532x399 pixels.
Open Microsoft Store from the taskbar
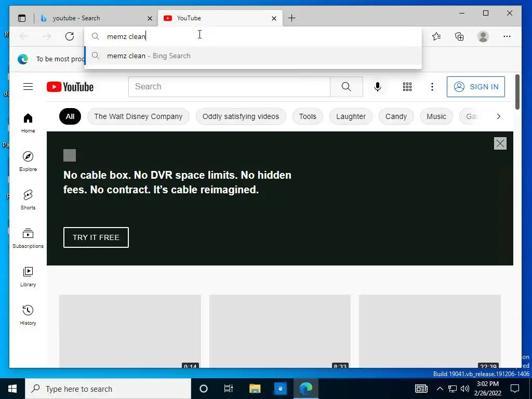coord(280,389)
